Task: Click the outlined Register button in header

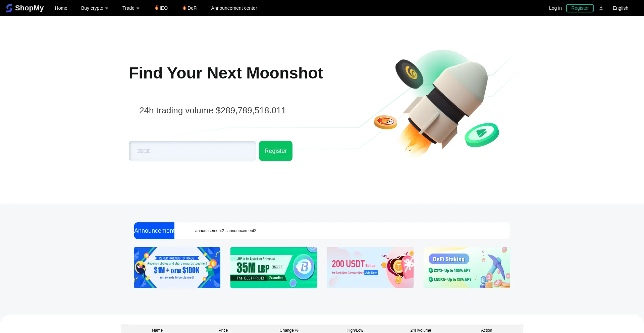Action: 580,8
